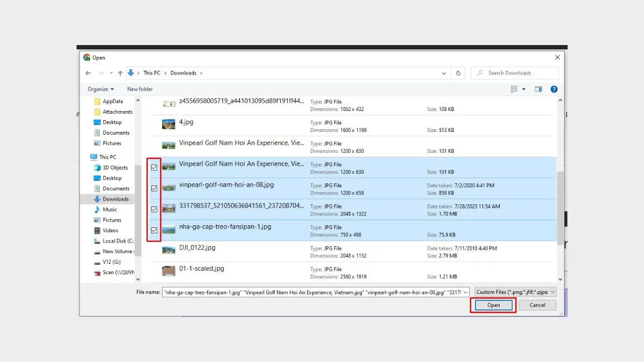Open the Organize dropdown menu
Viewport: 644px width, 362px height.
[x=100, y=89]
